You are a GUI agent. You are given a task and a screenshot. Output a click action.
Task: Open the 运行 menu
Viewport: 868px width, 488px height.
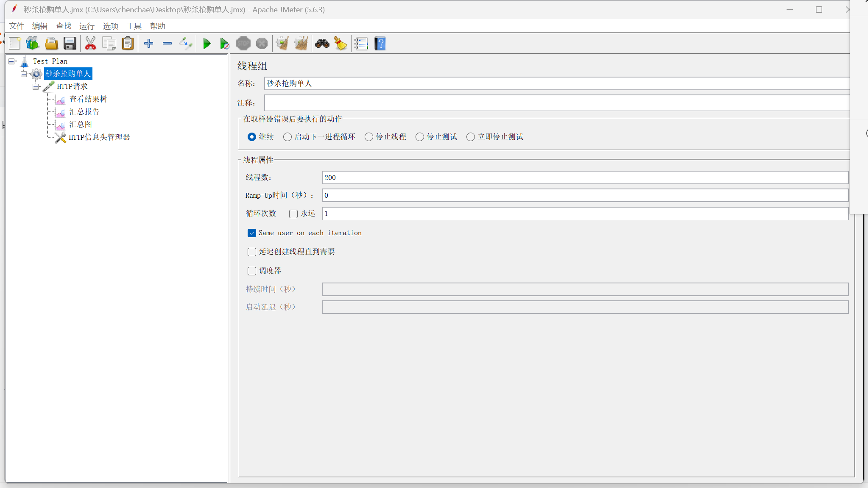click(87, 26)
